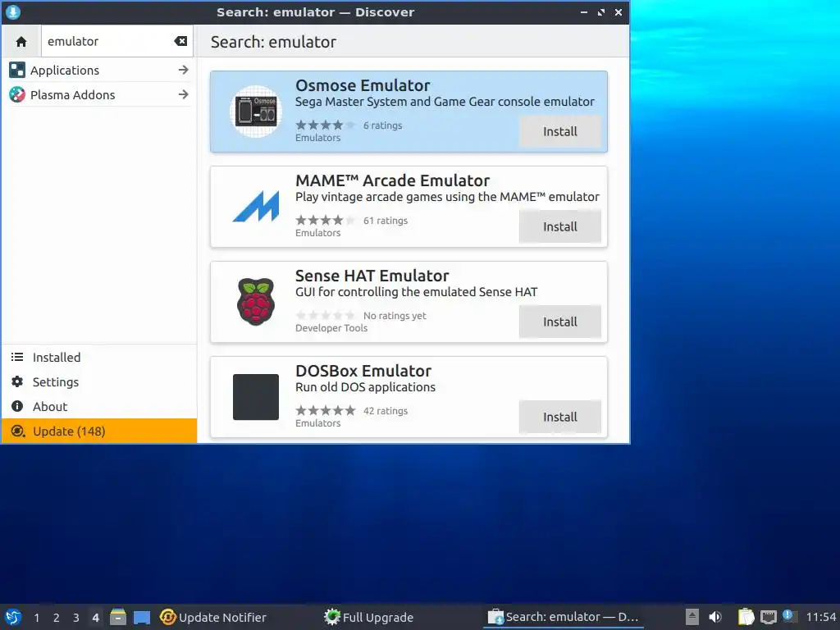Install Sense HAT Emulator
The height and width of the screenshot is (630, 840).
pyautogui.click(x=559, y=322)
